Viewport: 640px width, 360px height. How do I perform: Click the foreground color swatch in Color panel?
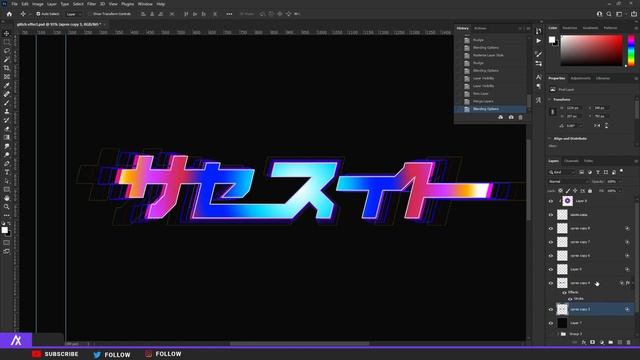552,40
